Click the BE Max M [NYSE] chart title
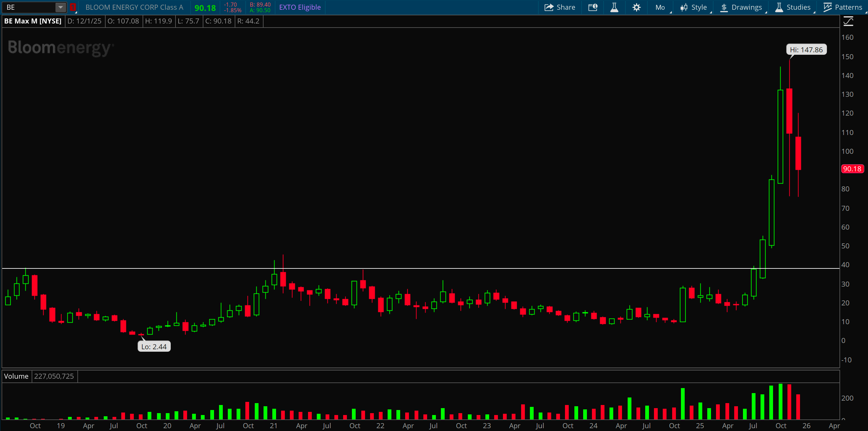 pyautogui.click(x=33, y=21)
